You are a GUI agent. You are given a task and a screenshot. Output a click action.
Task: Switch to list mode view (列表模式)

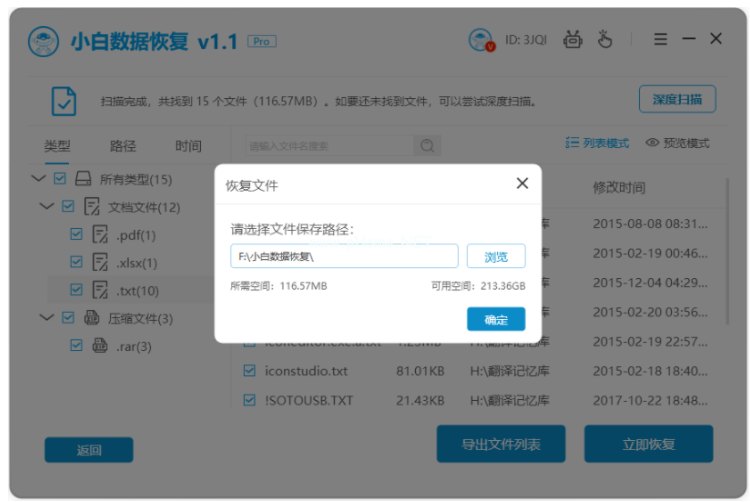[597, 143]
